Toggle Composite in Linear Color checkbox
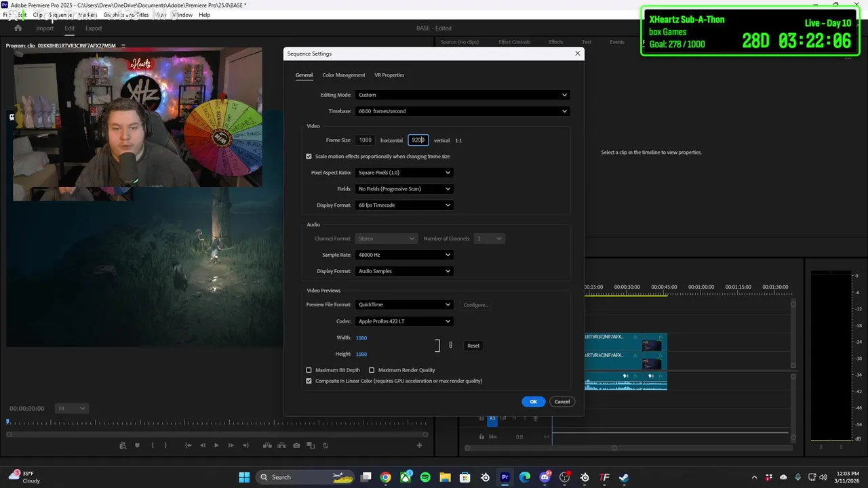The width and height of the screenshot is (868, 488). (x=309, y=381)
